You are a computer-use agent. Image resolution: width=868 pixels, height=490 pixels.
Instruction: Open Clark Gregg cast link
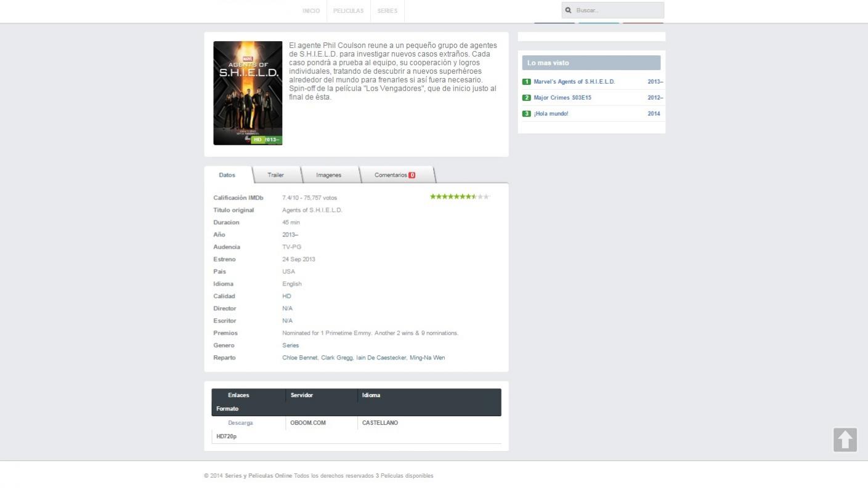pos(337,358)
